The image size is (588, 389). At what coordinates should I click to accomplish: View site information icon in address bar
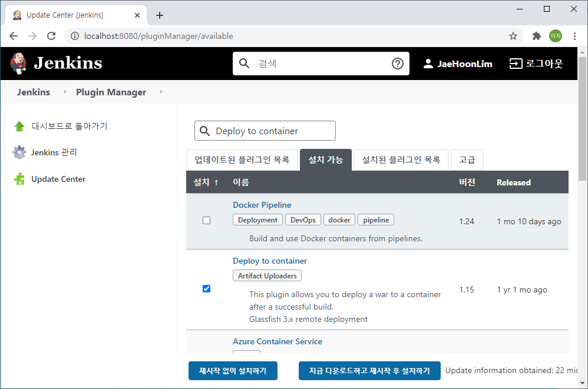click(75, 36)
